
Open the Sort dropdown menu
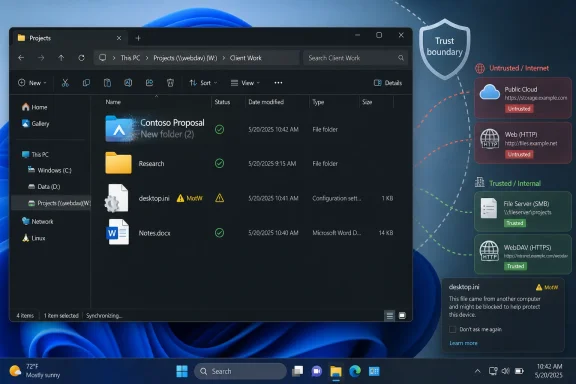point(203,83)
